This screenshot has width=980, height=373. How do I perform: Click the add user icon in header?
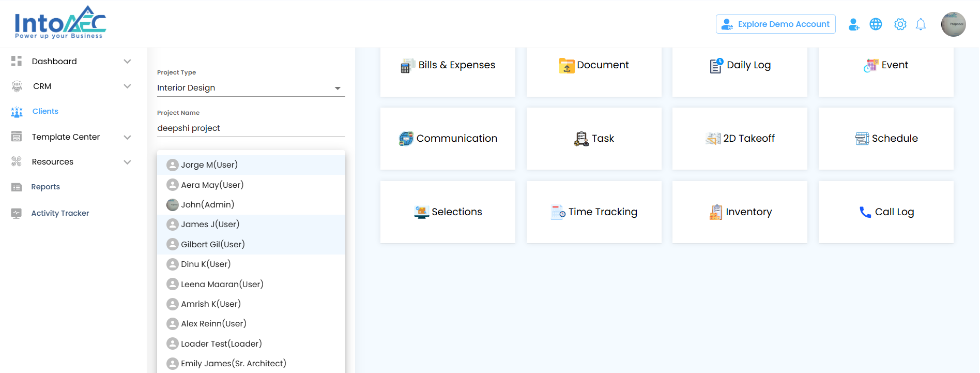tap(854, 24)
